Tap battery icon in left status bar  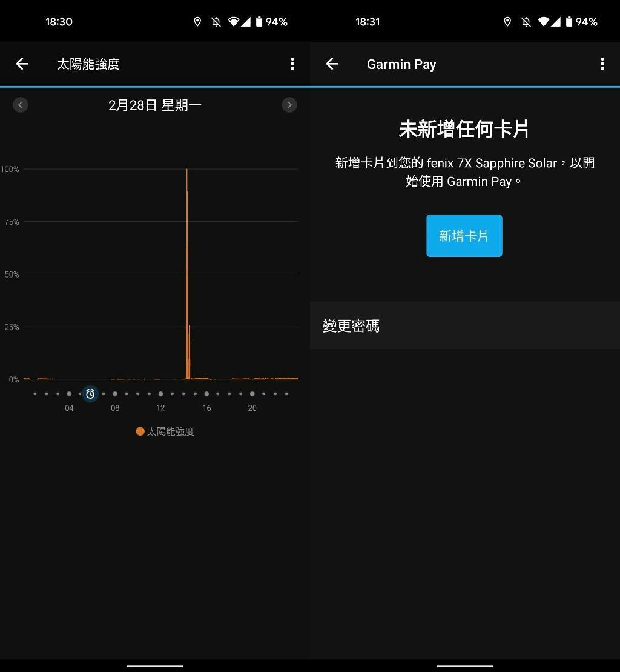[259, 22]
